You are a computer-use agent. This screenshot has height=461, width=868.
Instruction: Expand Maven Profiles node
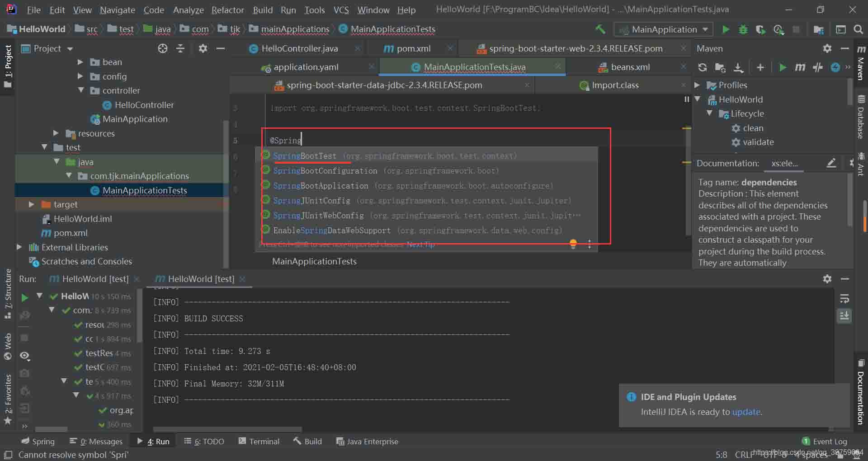click(x=697, y=85)
